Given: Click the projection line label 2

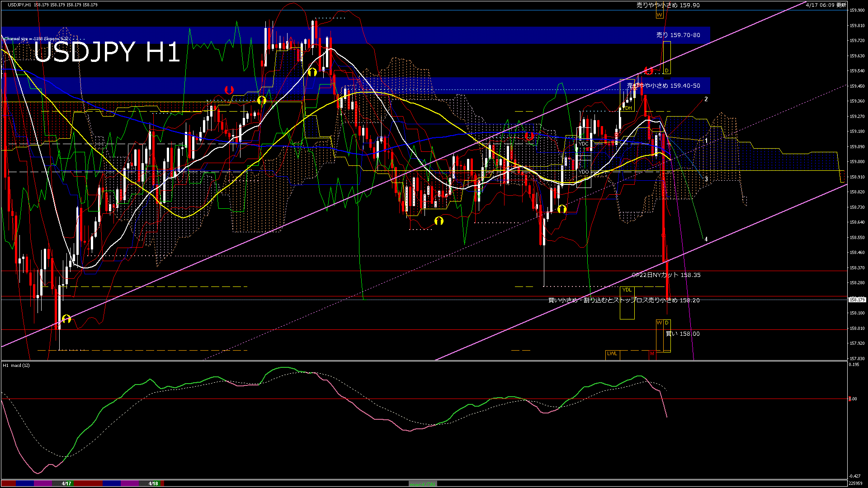Looking at the screenshot, I should coord(706,99).
